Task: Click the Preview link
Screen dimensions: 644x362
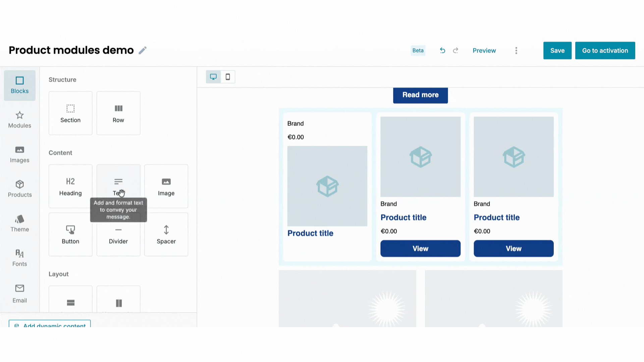Action: (x=484, y=51)
